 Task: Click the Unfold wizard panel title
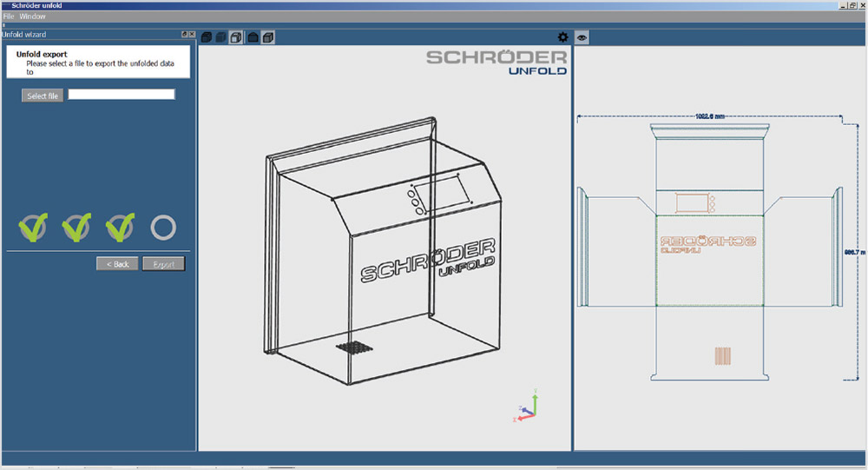(x=23, y=35)
